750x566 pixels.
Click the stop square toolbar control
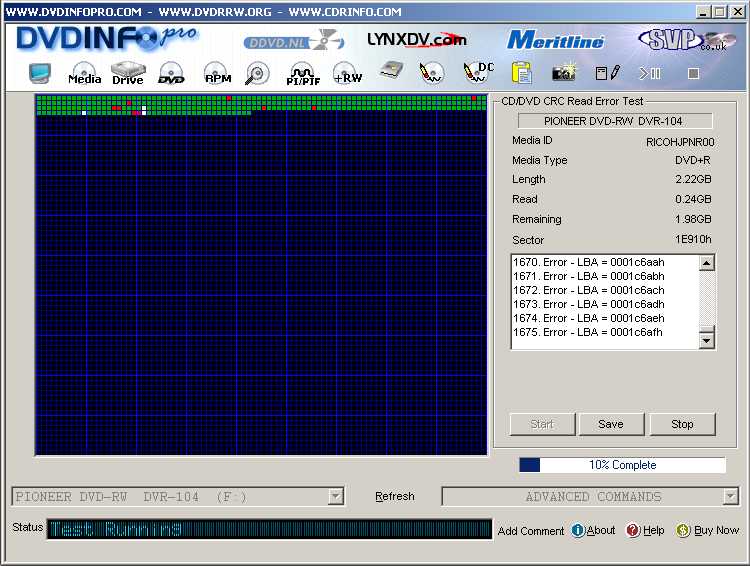(x=693, y=74)
